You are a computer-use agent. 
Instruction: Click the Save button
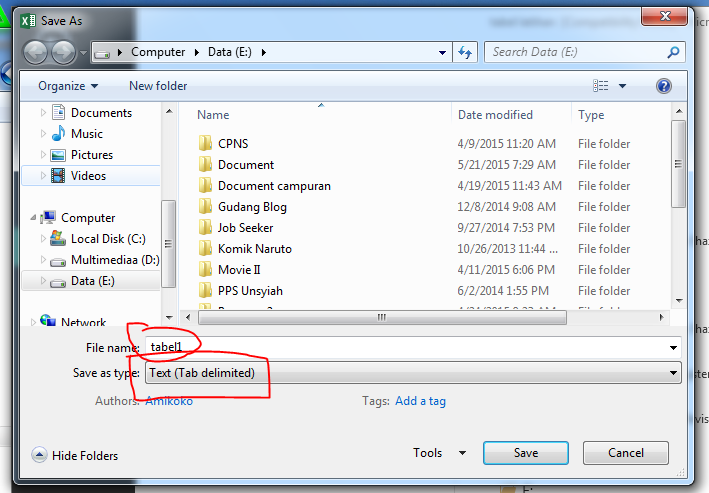(526, 453)
